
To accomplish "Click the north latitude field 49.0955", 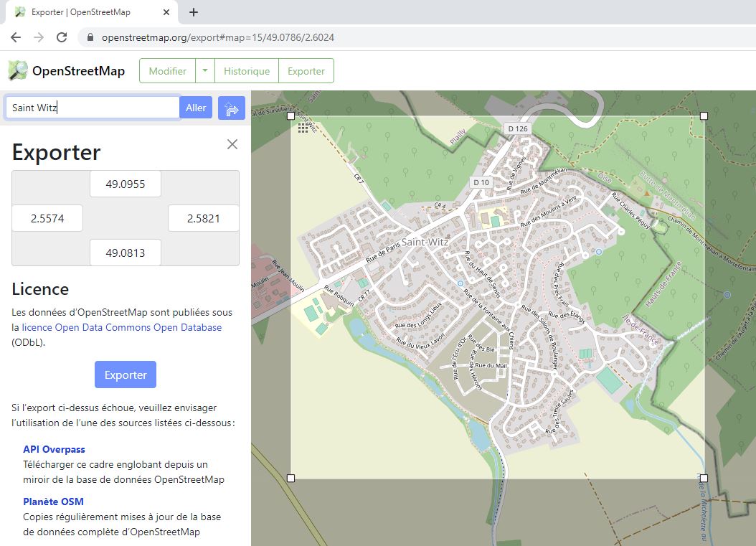I will pyautogui.click(x=126, y=184).
